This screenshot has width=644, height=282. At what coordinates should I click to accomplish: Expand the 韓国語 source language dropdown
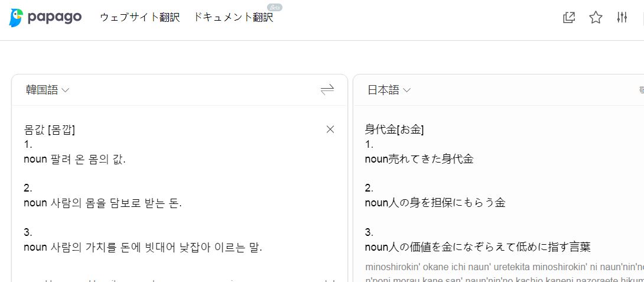click(x=47, y=90)
